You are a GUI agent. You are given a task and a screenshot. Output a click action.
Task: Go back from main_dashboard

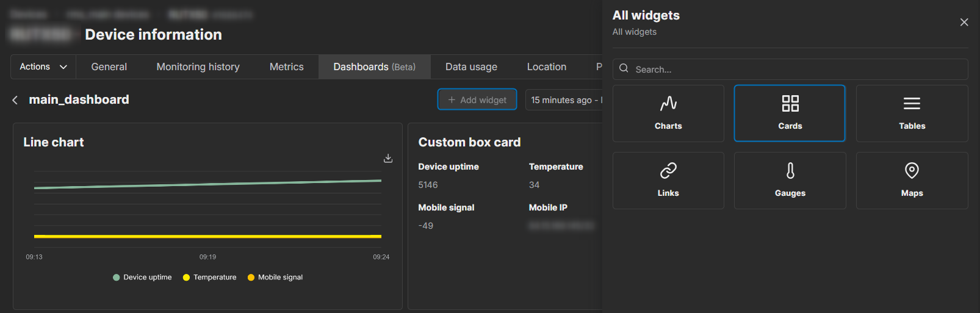click(x=15, y=100)
